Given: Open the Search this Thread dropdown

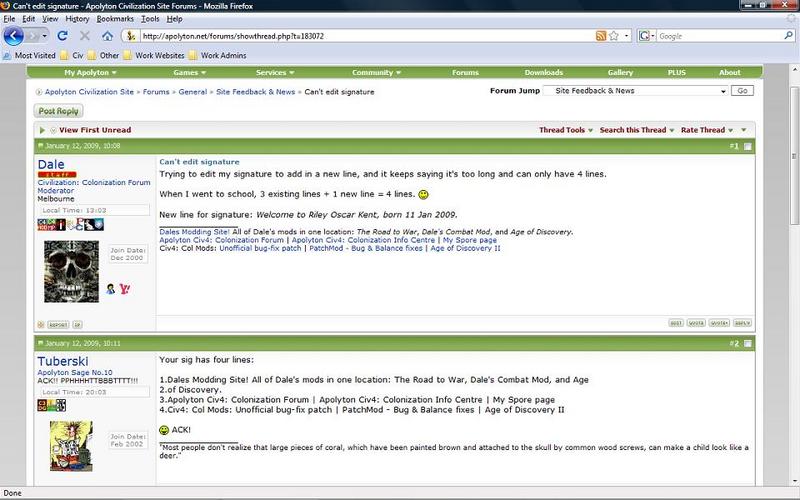Looking at the screenshot, I should [636, 130].
